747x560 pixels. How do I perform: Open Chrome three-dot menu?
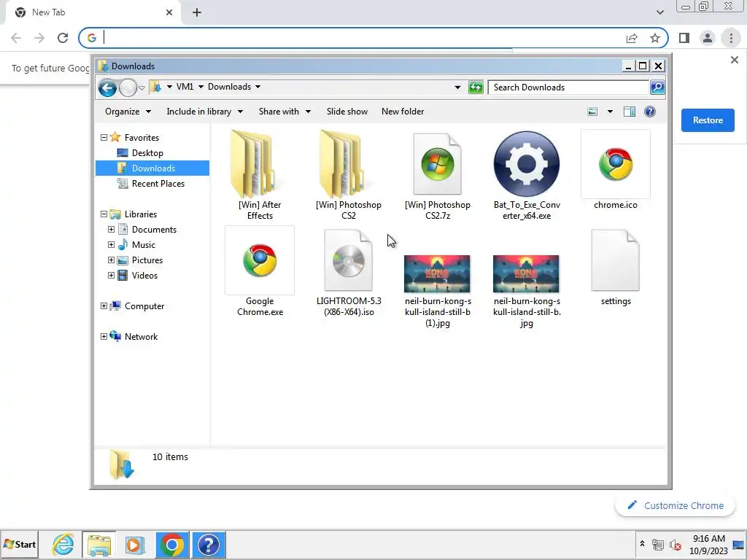pos(731,38)
